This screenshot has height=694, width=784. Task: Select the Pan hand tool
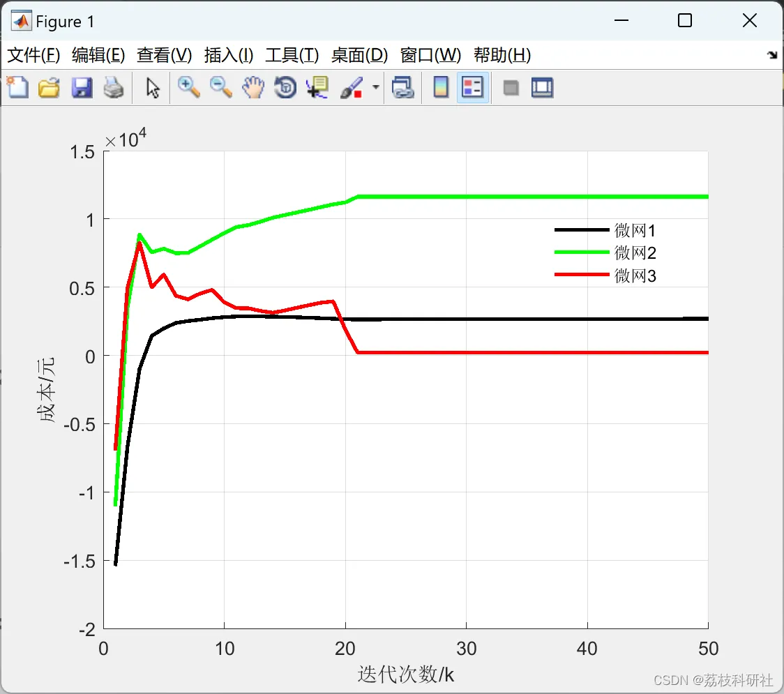click(253, 87)
